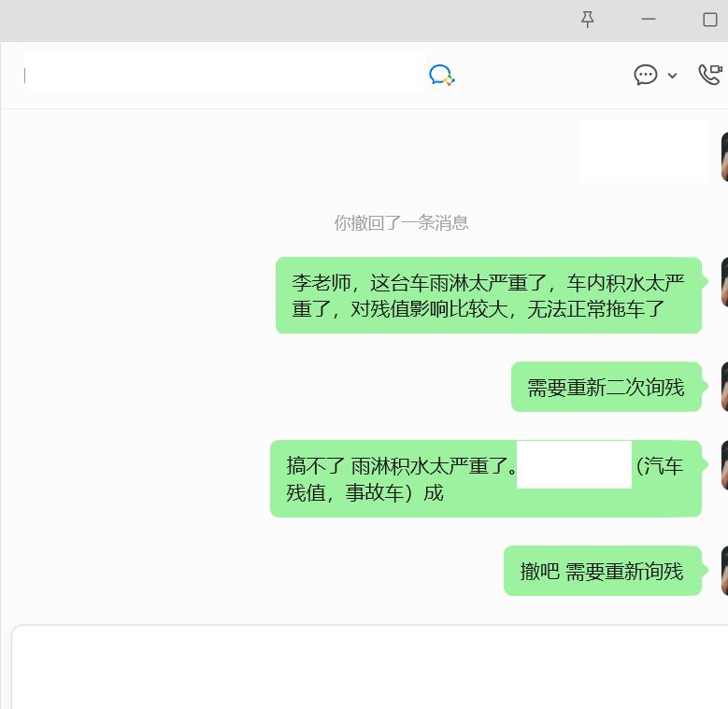Open avatar beside 需要重新二次询残 message
Image resolution: width=728 pixels, height=709 pixels.
coord(723,387)
